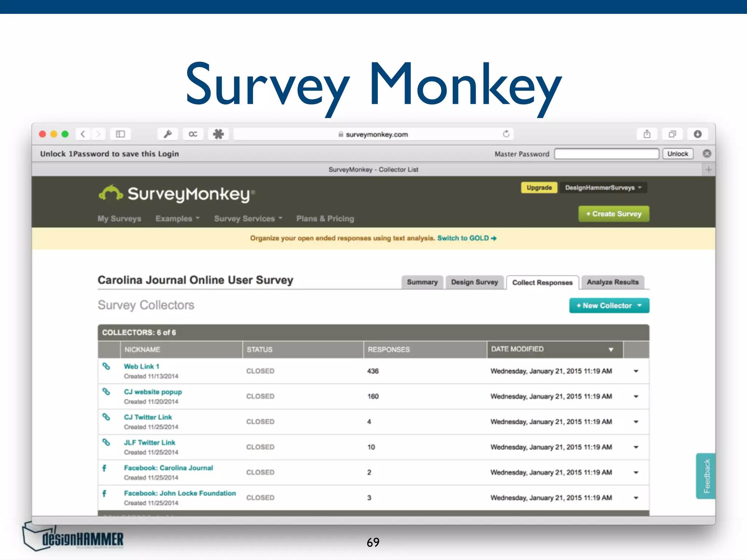Sort by the Date Modified column arrow

click(611, 350)
